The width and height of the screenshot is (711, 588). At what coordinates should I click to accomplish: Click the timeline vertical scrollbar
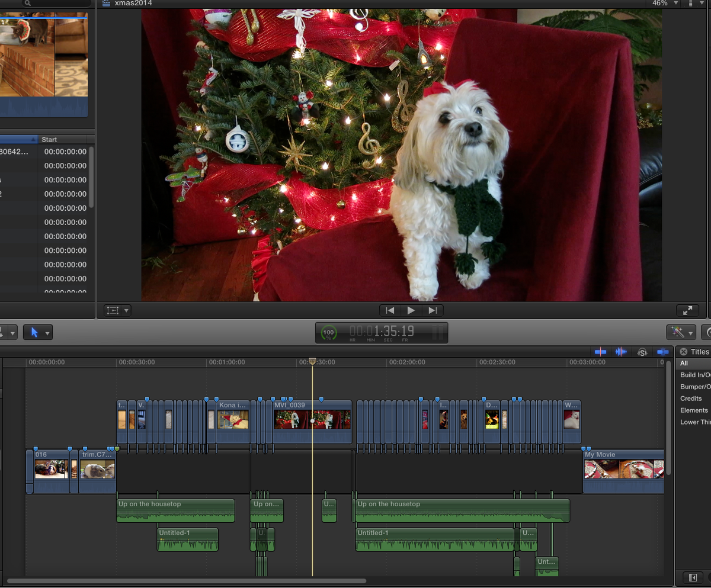pos(669,417)
